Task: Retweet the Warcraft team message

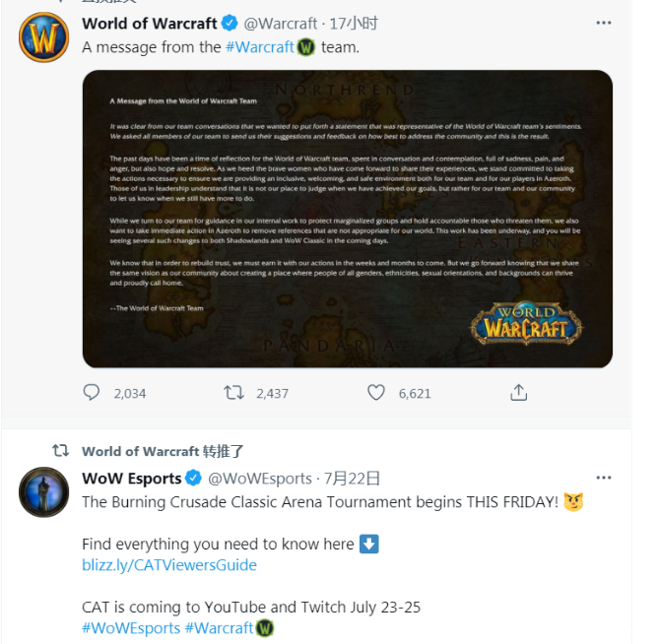Action: click(233, 393)
